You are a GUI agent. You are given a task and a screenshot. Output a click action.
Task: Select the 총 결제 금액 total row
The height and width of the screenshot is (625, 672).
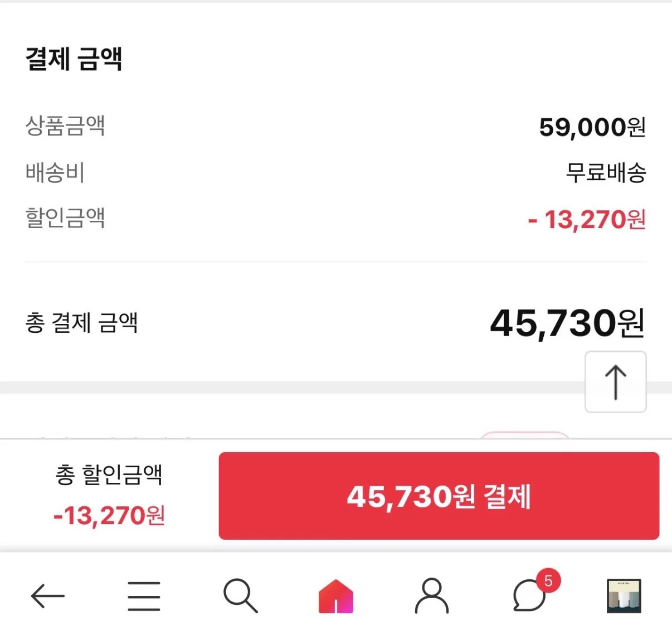point(82,323)
